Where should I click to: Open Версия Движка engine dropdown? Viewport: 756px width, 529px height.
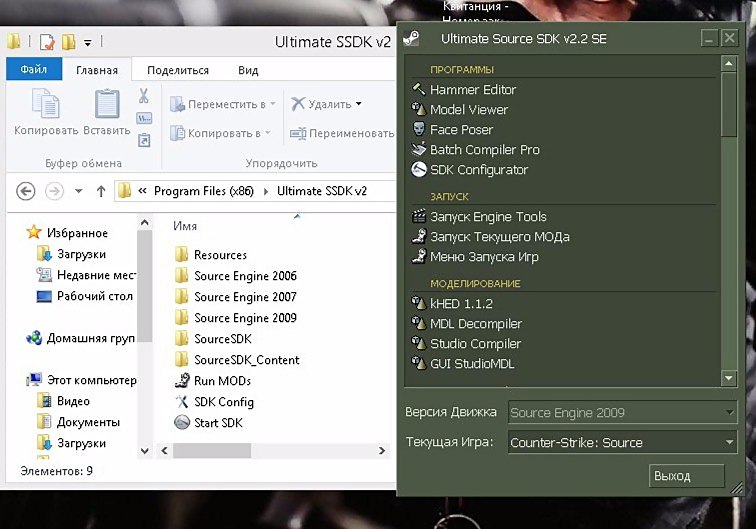click(622, 413)
